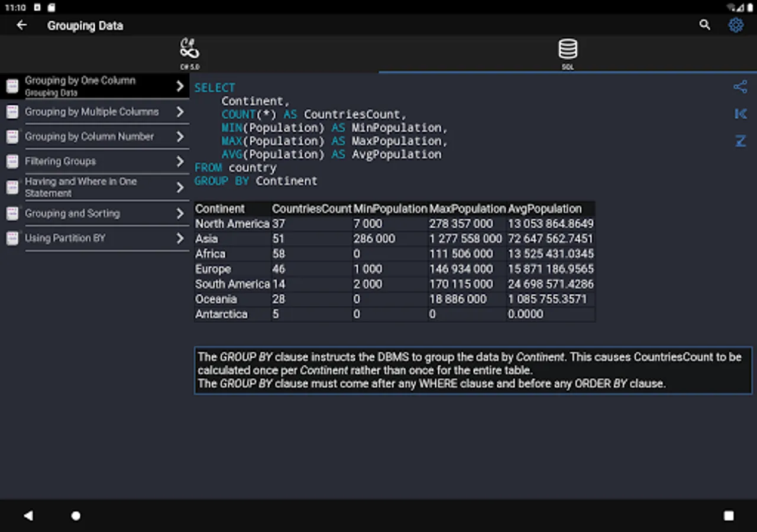Expand the Grouping and Sorting chevron
Image resolution: width=757 pixels, height=532 pixels.
[180, 213]
